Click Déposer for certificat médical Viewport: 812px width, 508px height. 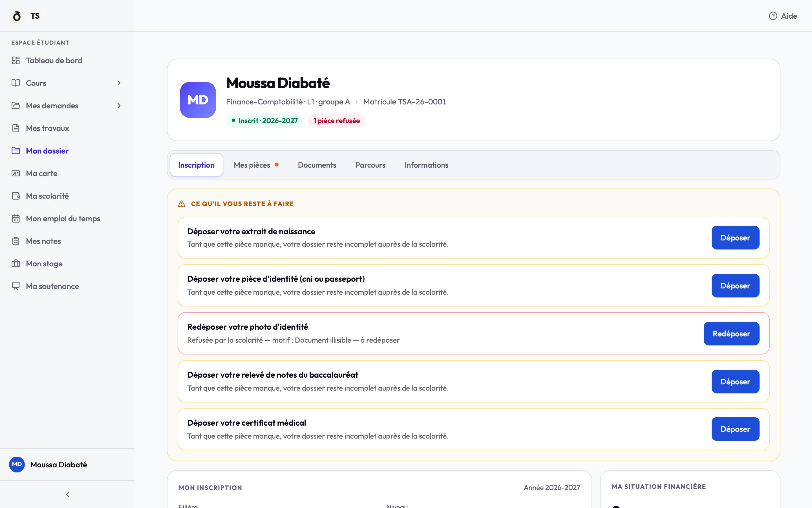click(735, 429)
